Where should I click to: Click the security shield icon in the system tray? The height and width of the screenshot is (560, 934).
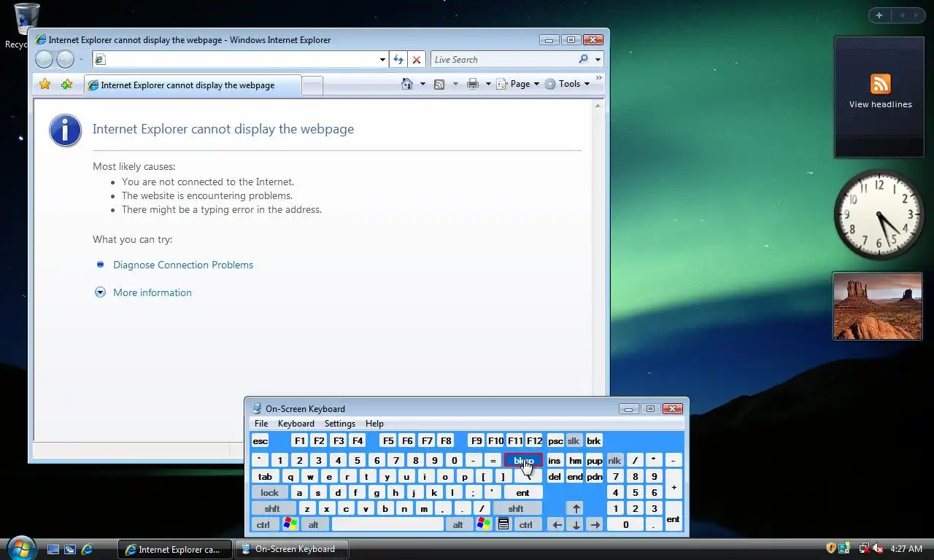pos(830,548)
